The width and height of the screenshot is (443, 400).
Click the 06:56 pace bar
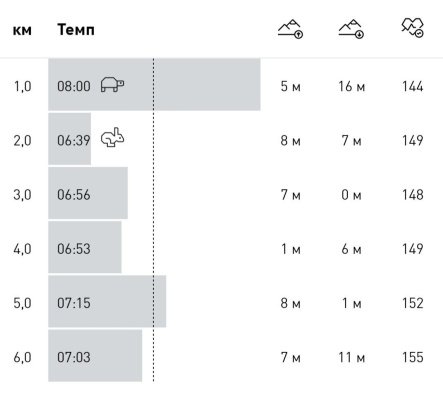[x=88, y=193]
